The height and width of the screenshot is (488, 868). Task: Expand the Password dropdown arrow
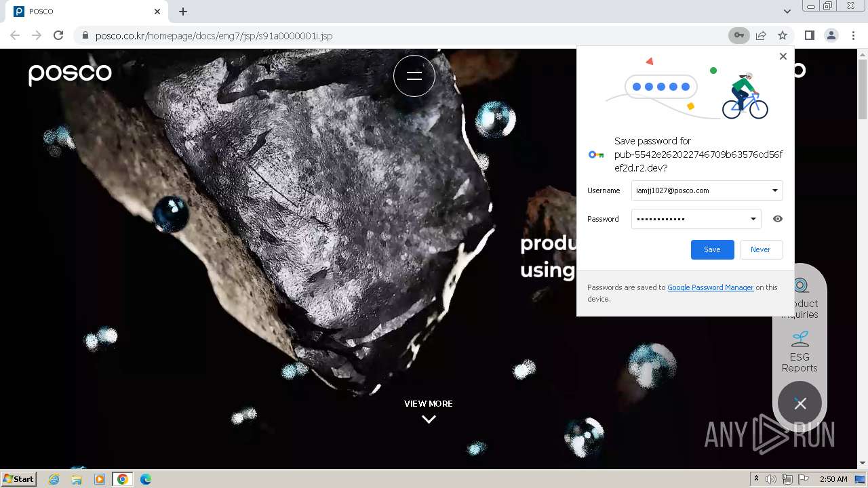click(753, 219)
